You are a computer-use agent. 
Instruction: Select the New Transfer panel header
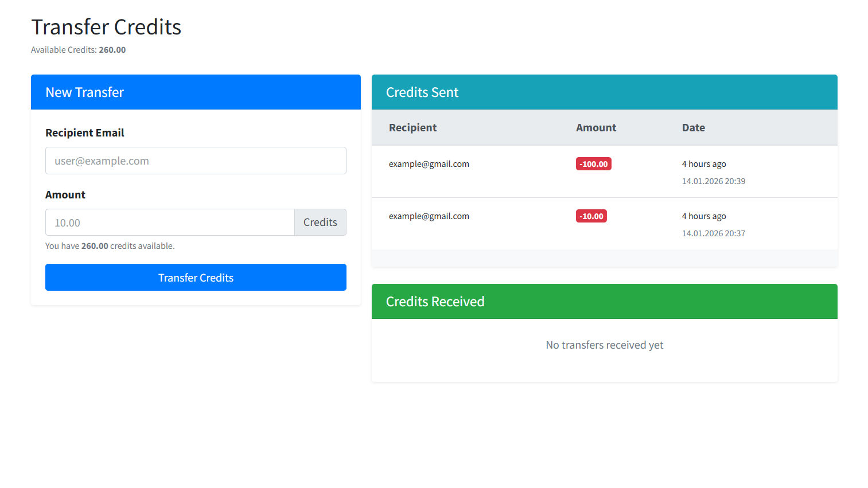click(196, 92)
